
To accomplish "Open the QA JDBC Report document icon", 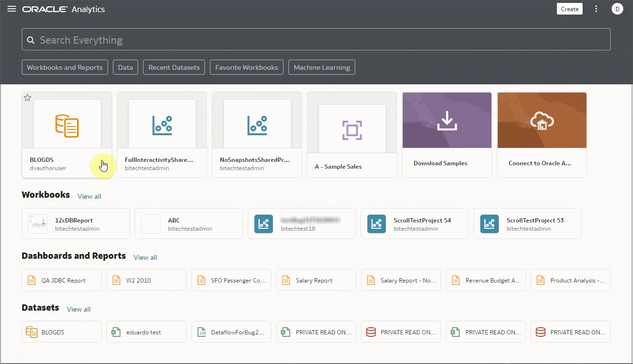I will [32, 280].
